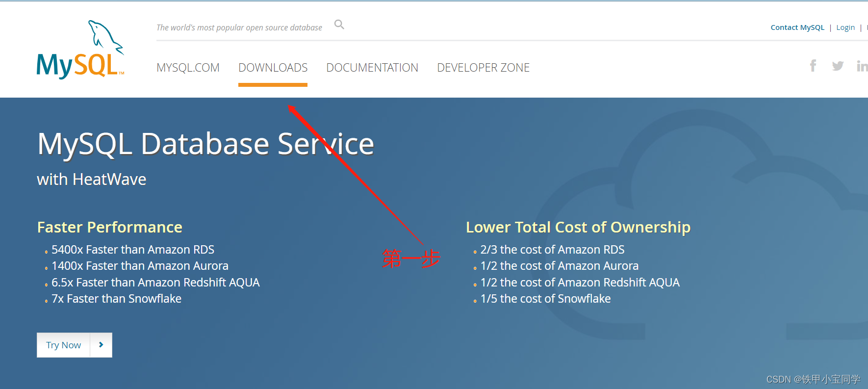Click Contact MySQL link

(x=797, y=27)
